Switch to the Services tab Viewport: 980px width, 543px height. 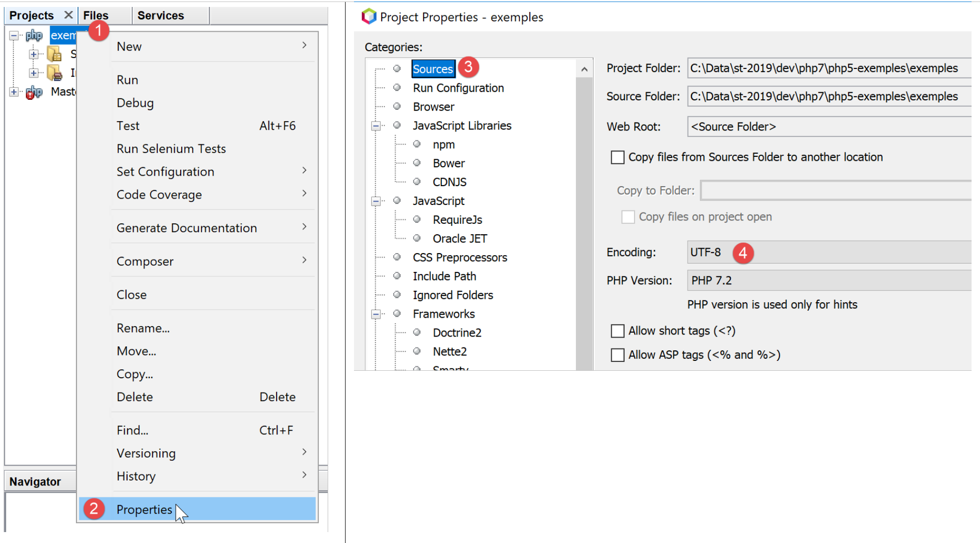[x=160, y=15]
